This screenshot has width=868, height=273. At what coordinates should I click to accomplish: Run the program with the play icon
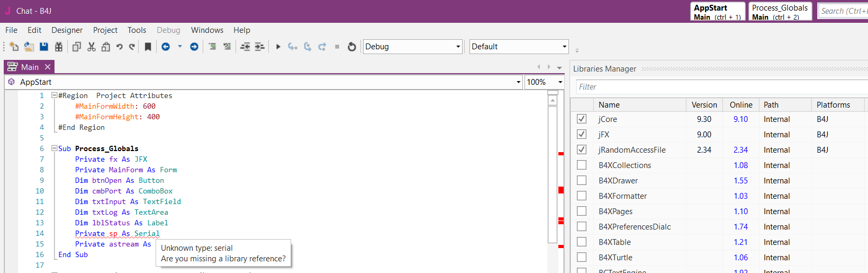(x=278, y=47)
